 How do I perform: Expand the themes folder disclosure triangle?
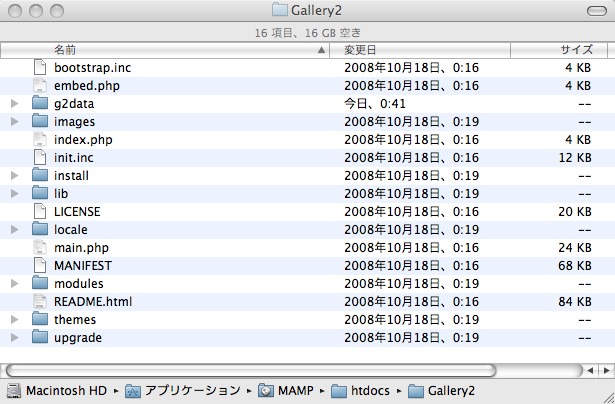(x=15, y=319)
